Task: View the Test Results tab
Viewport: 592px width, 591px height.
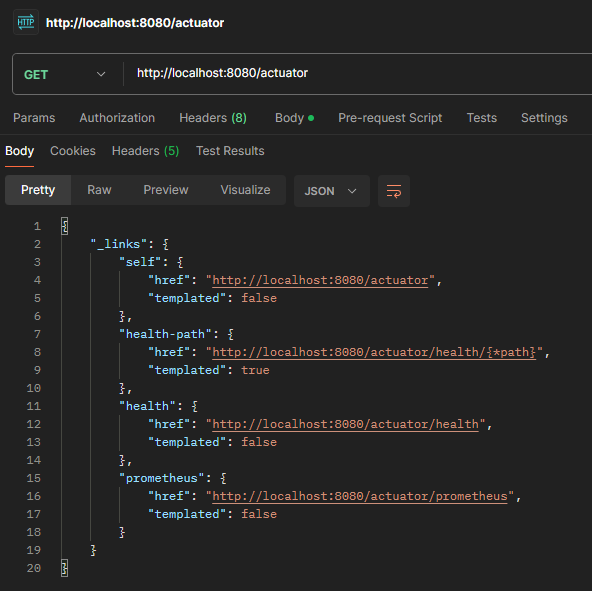Action: pos(230,151)
